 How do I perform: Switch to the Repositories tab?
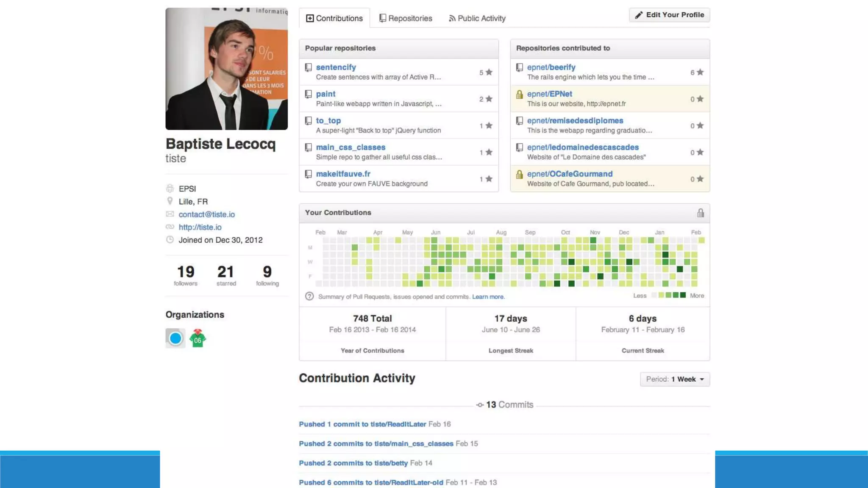406,18
